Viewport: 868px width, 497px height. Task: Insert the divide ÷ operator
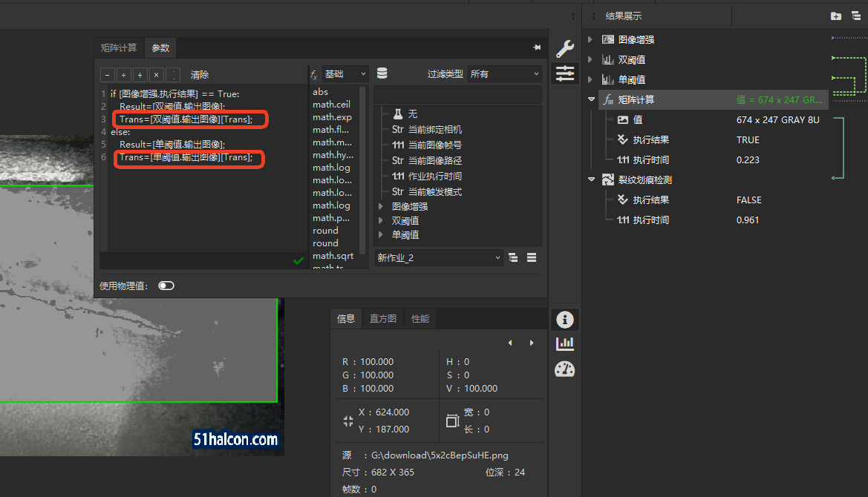123,75
